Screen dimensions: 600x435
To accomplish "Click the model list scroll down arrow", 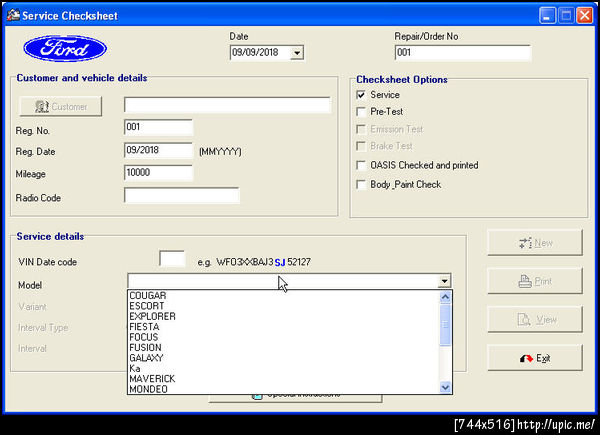I will (445, 388).
